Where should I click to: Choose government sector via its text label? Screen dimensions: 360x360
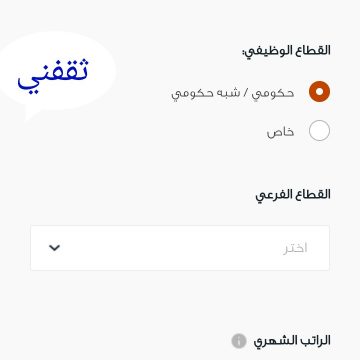tap(233, 93)
